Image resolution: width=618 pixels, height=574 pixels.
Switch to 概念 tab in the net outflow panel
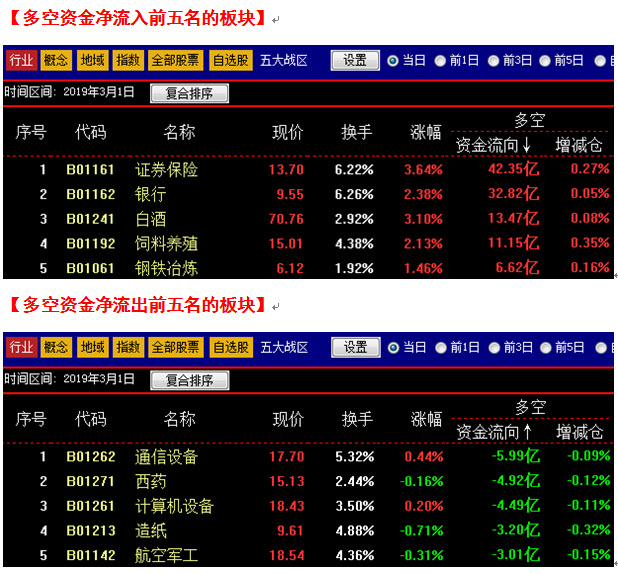pyautogui.click(x=56, y=347)
